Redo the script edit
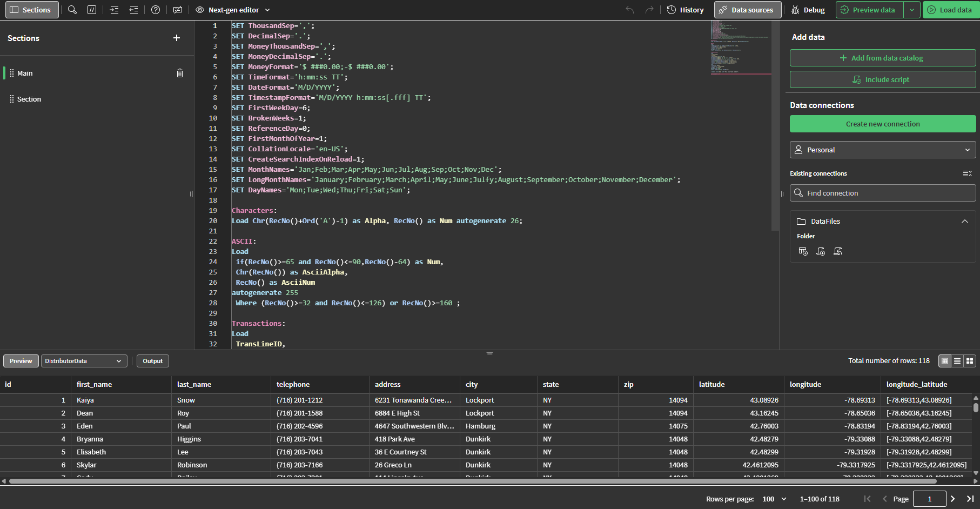The image size is (980, 509). 649,10
